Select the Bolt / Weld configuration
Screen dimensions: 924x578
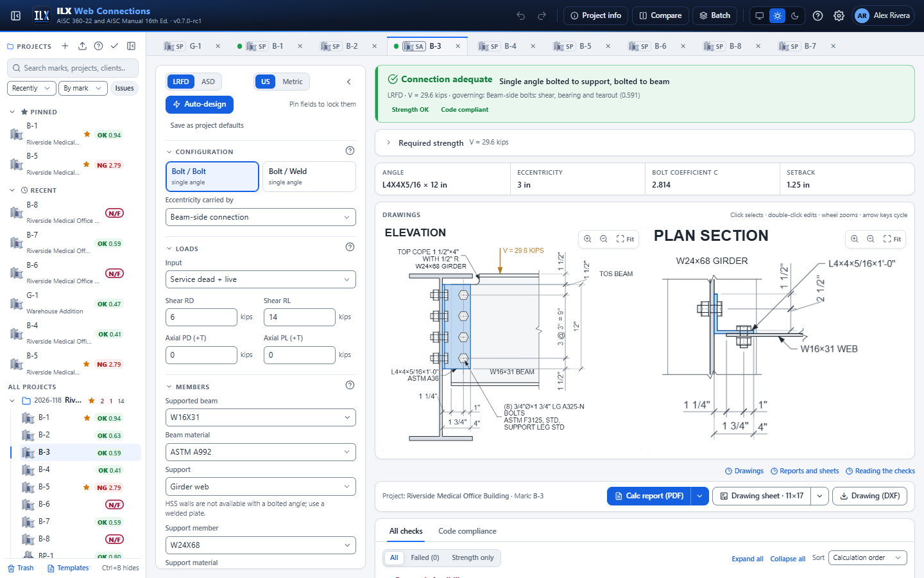click(309, 177)
